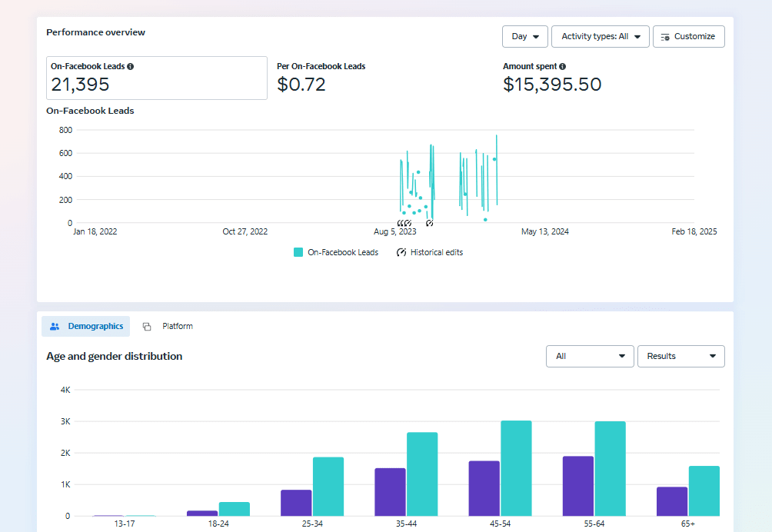Select the Per On-Facebook Leads metric

click(321, 78)
